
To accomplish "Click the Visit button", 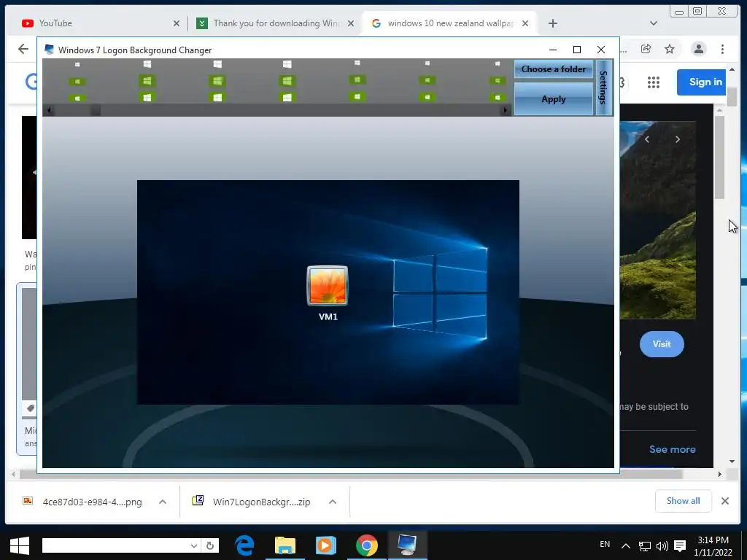I will (x=662, y=344).
